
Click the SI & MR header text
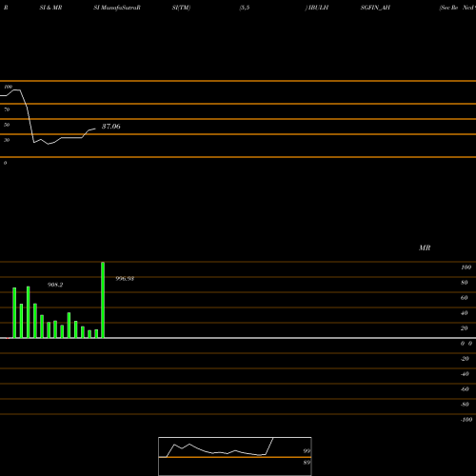tap(50, 8)
